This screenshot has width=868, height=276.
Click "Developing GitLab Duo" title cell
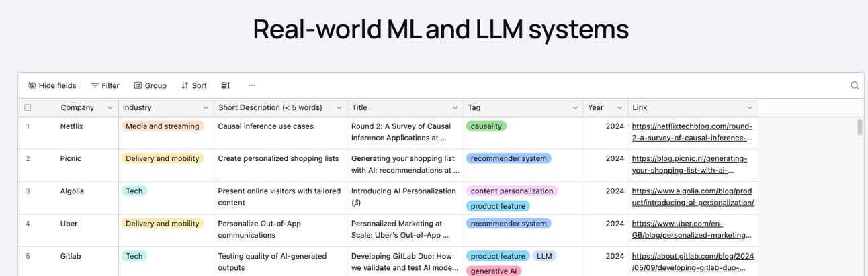coord(405,261)
